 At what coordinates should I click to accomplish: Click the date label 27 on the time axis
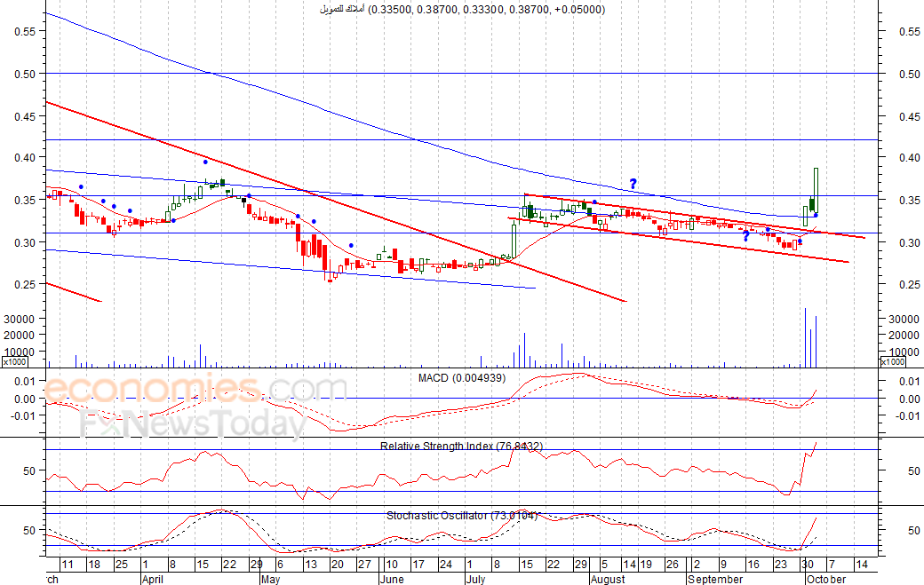(365, 565)
